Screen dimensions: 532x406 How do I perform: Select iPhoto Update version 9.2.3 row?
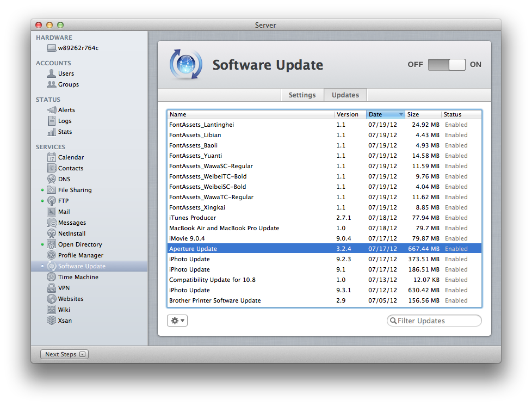[x=324, y=260]
